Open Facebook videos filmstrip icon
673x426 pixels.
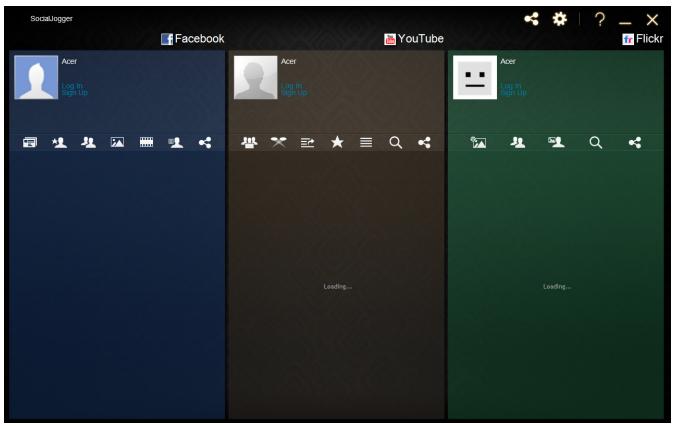click(x=146, y=142)
